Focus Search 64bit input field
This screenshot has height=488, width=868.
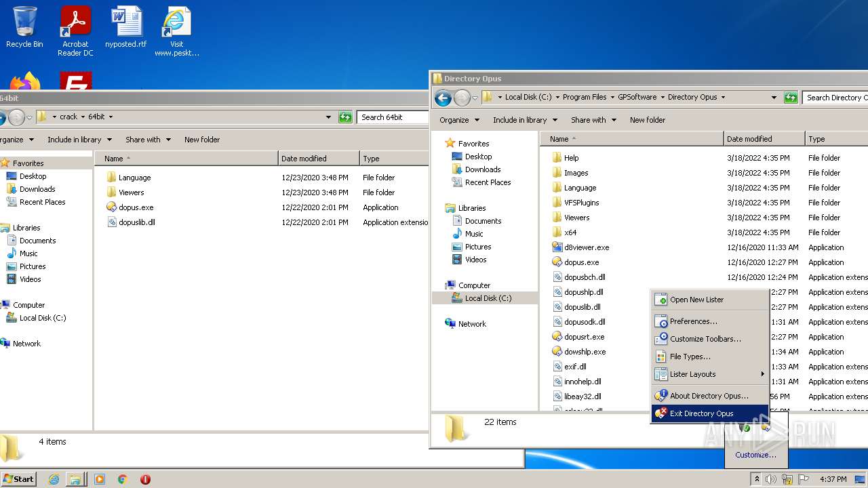tap(392, 117)
